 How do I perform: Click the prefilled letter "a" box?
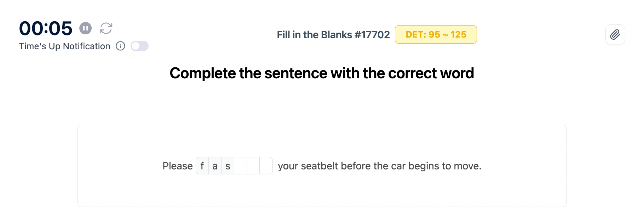pos(215,166)
